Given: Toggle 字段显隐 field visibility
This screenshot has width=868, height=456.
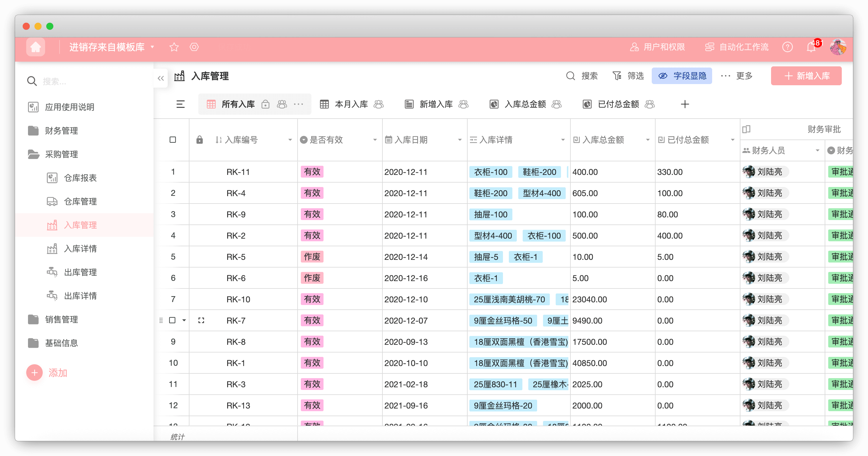Looking at the screenshot, I should pos(682,76).
